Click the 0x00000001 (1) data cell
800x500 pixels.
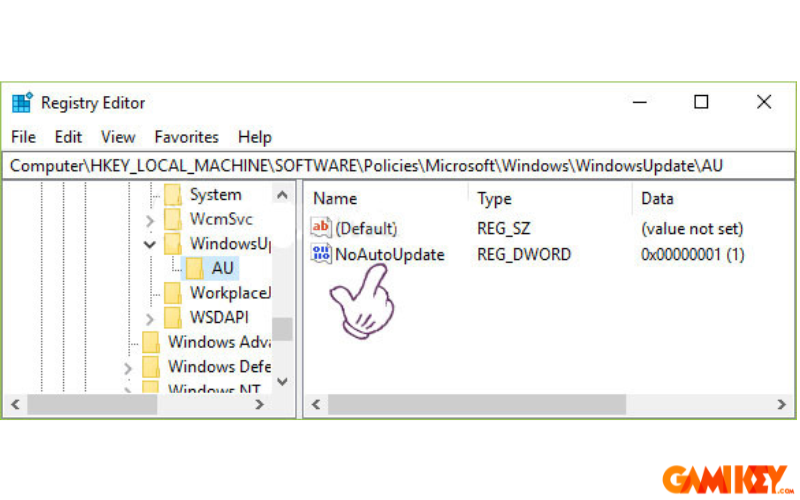(x=692, y=255)
